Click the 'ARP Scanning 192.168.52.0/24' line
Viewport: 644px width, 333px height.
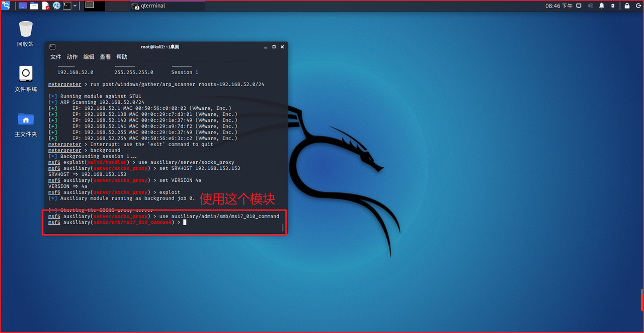[96, 102]
